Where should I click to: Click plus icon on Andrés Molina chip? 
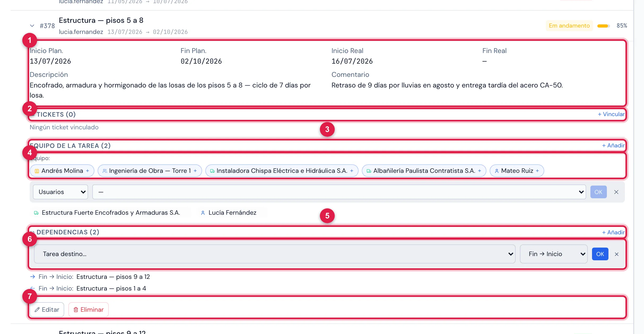[x=88, y=171]
